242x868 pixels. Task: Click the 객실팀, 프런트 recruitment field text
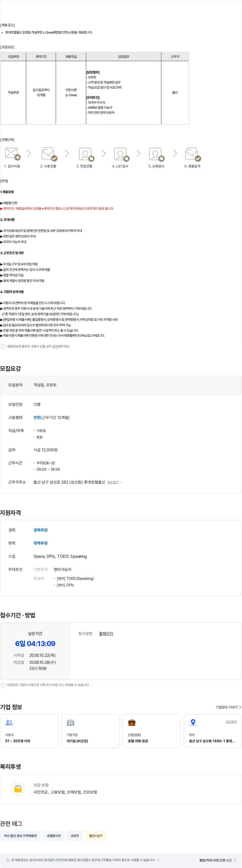[45, 385]
